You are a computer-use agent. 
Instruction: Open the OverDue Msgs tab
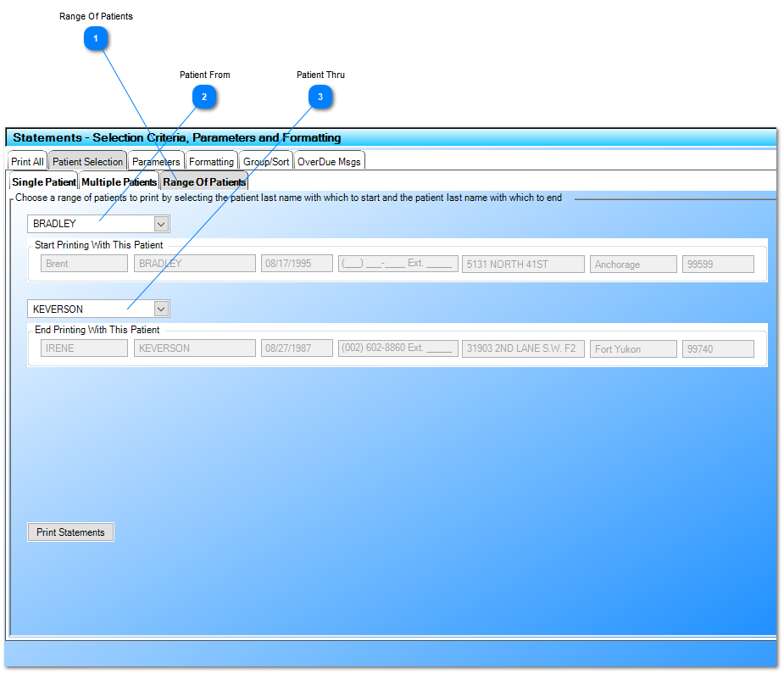329,160
